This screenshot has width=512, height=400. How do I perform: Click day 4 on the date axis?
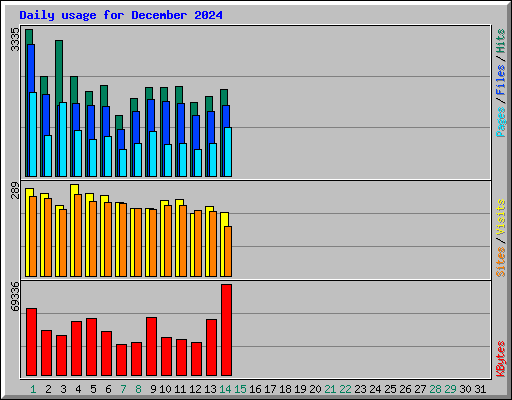point(78,389)
